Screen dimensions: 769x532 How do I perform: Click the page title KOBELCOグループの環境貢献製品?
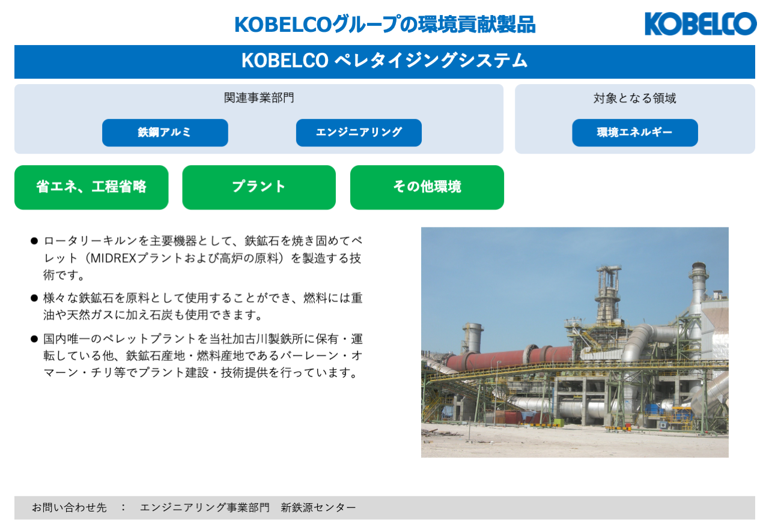coord(384,25)
